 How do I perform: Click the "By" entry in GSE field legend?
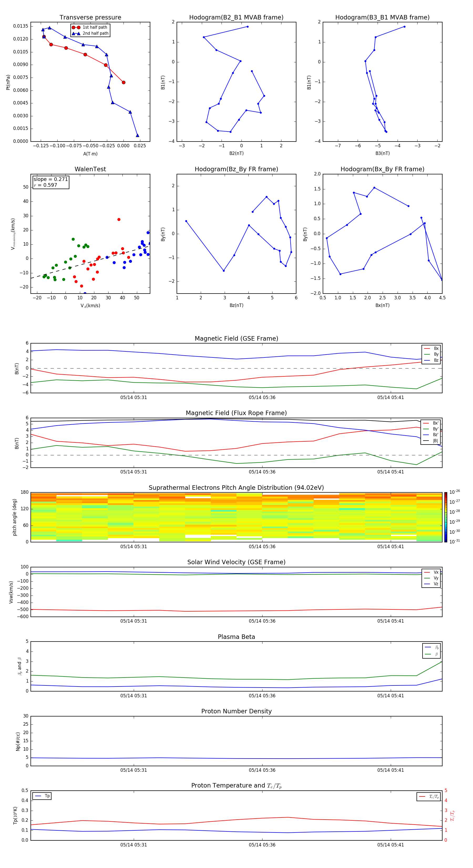pyautogui.click(x=431, y=354)
